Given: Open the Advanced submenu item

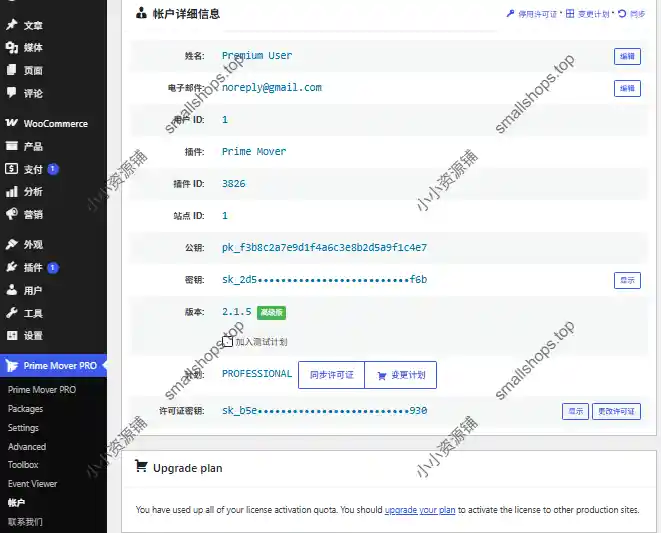Looking at the screenshot, I should coord(27,447).
